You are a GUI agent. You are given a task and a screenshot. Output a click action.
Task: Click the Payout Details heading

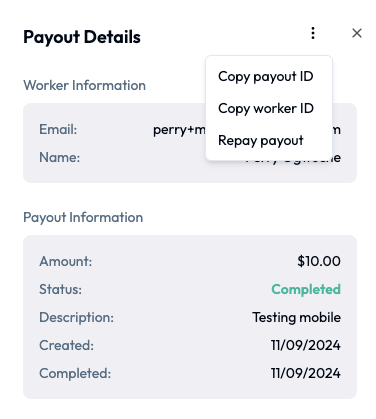(82, 37)
